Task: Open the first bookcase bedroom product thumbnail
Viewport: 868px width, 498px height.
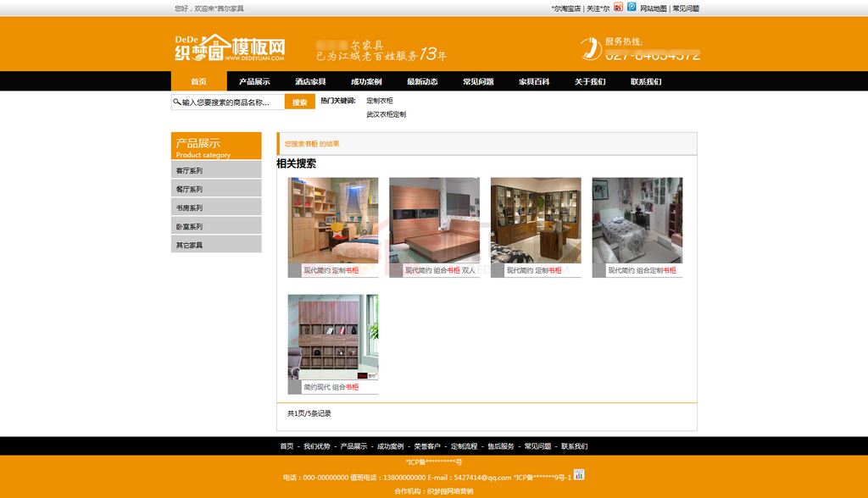Action: click(x=333, y=220)
